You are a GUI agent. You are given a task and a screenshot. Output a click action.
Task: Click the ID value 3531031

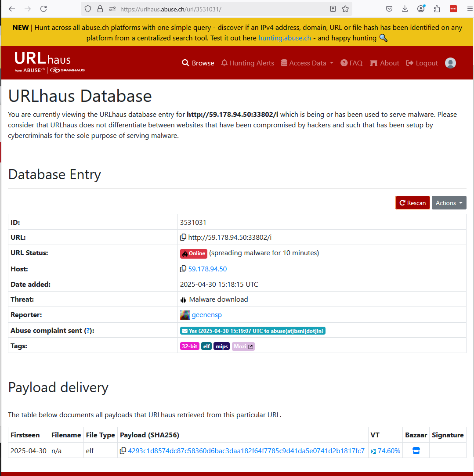click(193, 223)
